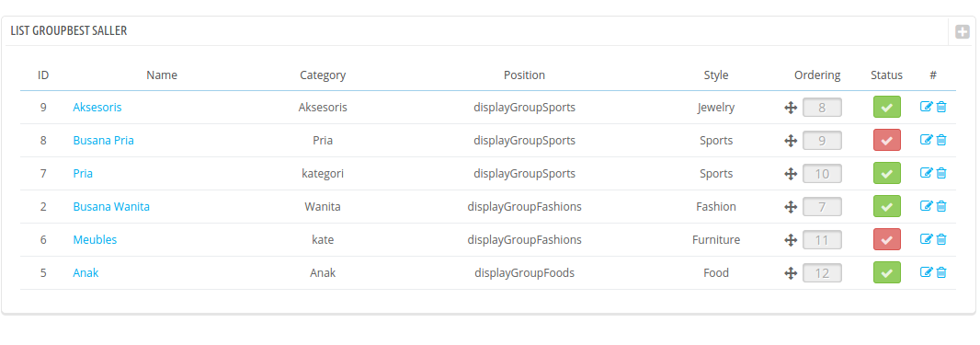This screenshot has height=345, width=980.
Task: Toggle status for row with ID 7
Action: tap(886, 174)
